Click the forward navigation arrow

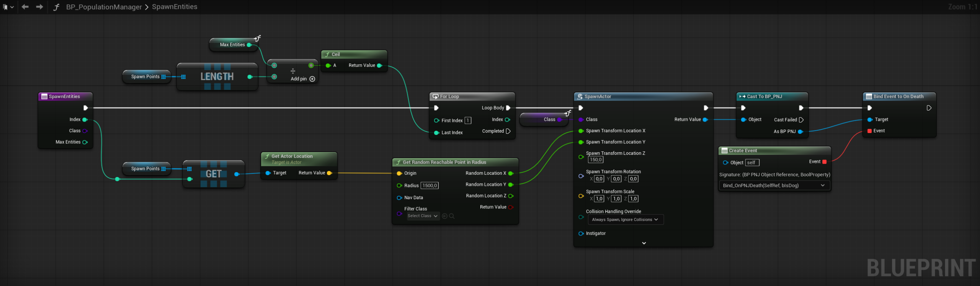point(39,7)
